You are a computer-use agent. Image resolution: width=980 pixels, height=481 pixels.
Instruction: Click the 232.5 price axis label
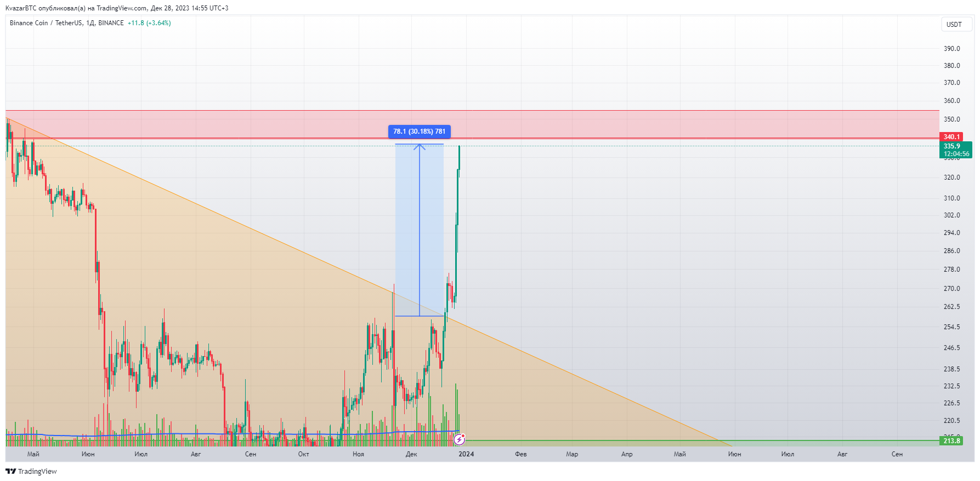click(952, 386)
